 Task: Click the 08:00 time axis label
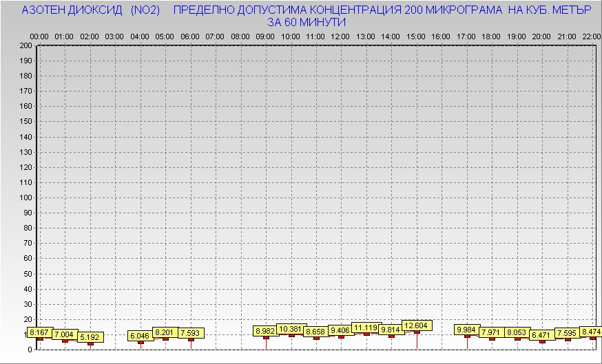(240, 36)
